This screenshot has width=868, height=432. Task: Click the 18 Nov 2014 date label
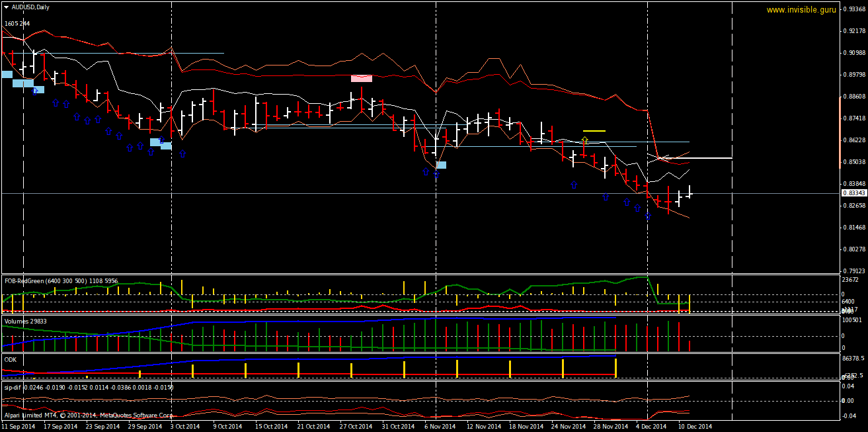(x=525, y=427)
